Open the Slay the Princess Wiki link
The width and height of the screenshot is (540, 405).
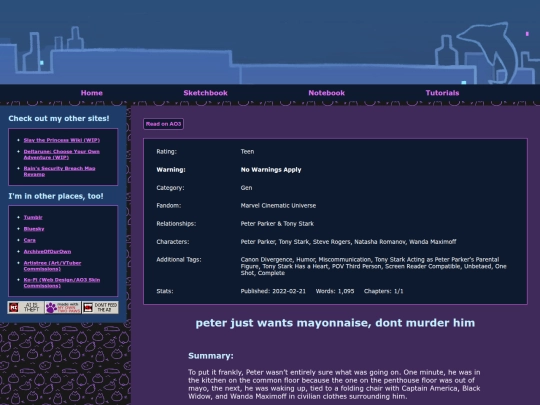(x=62, y=140)
